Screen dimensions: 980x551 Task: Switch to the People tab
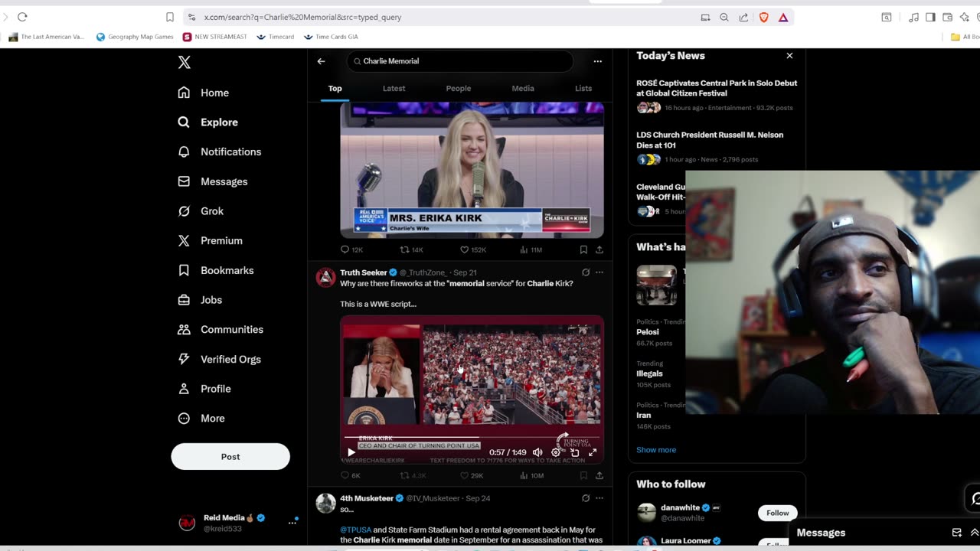[459, 89]
